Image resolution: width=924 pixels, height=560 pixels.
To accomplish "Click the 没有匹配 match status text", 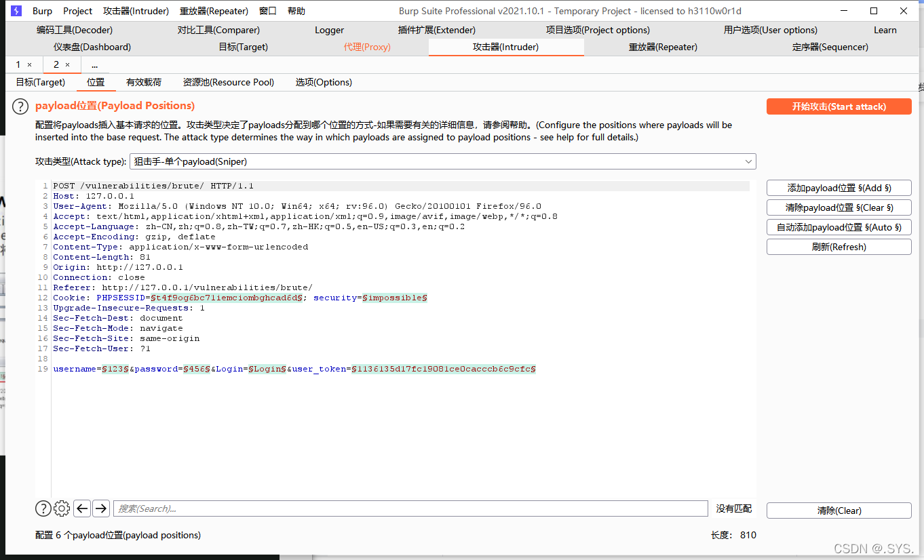I will [x=734, y=508].
